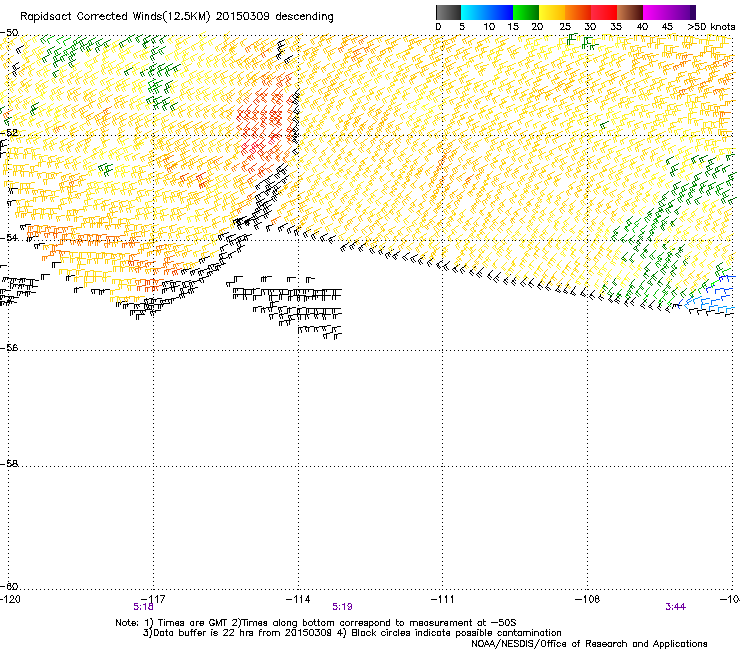740x650 pixels.
Task: Click the latitude label '-58'
Action: pyautogui.click(x=9, y=464)
